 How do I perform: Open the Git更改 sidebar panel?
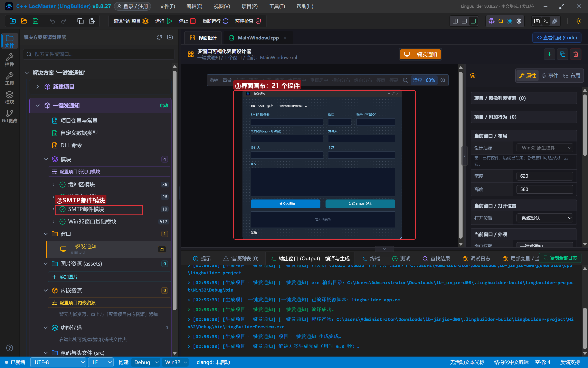point(9,116)
